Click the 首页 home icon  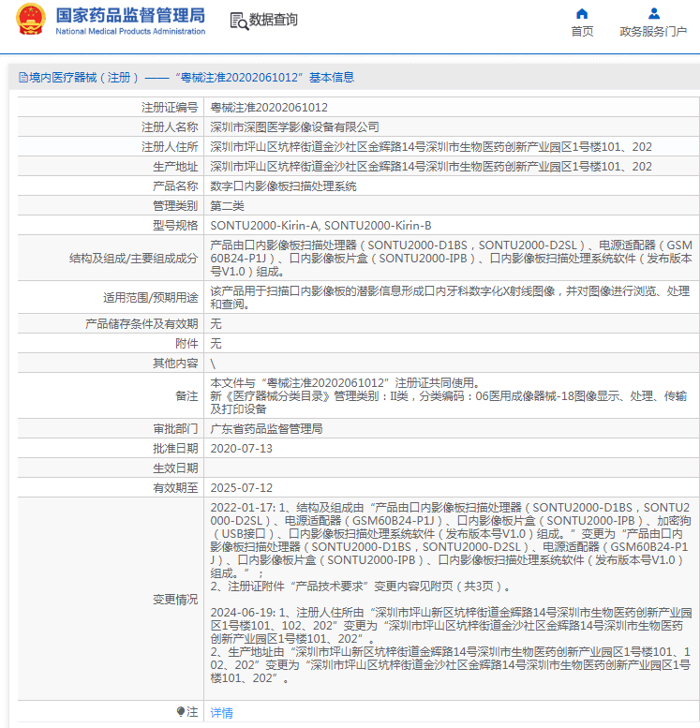(582, 13)
